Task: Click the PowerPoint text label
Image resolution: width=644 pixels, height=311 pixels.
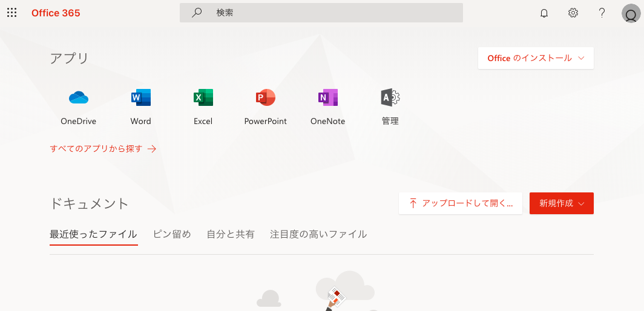Action: (x=265, y=121)
